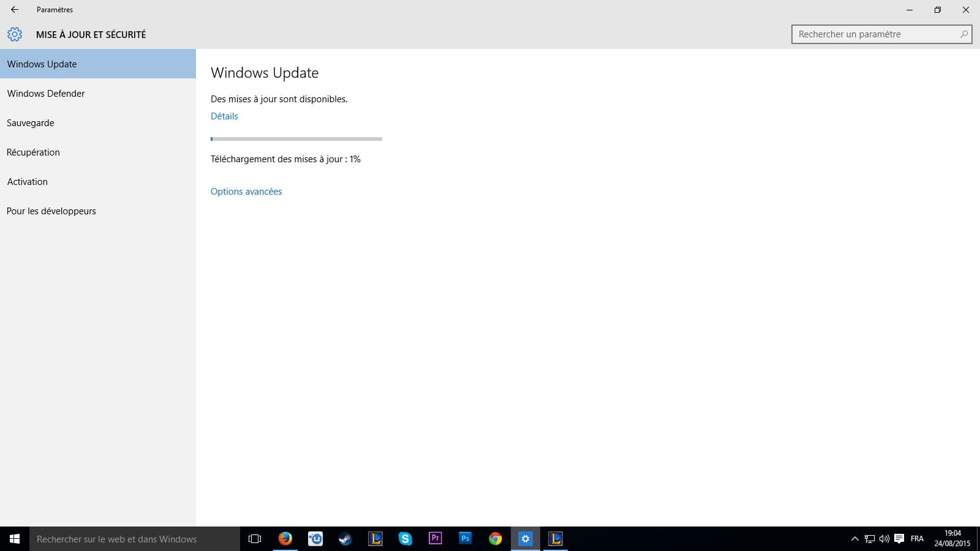Image resolution: width=980 pixels, height=551 pixels.
Task: Click the Windows Update heading
Action: (265, 73)
